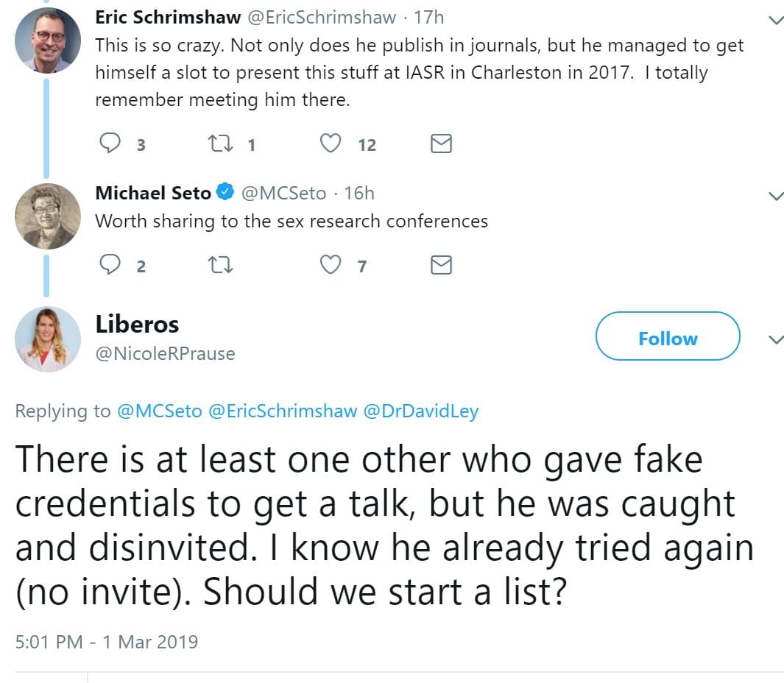This screenshot has width=784, height=683.
Task: Like Eric Schrimshaw's tweet
Action: [x=331, y=144]
